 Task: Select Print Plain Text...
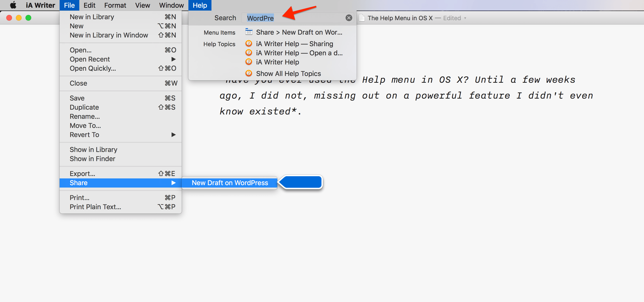click(120, 207)
